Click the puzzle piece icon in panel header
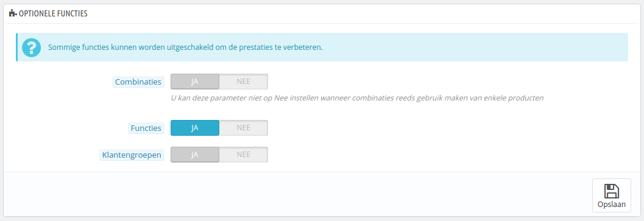 click(12, 13)
